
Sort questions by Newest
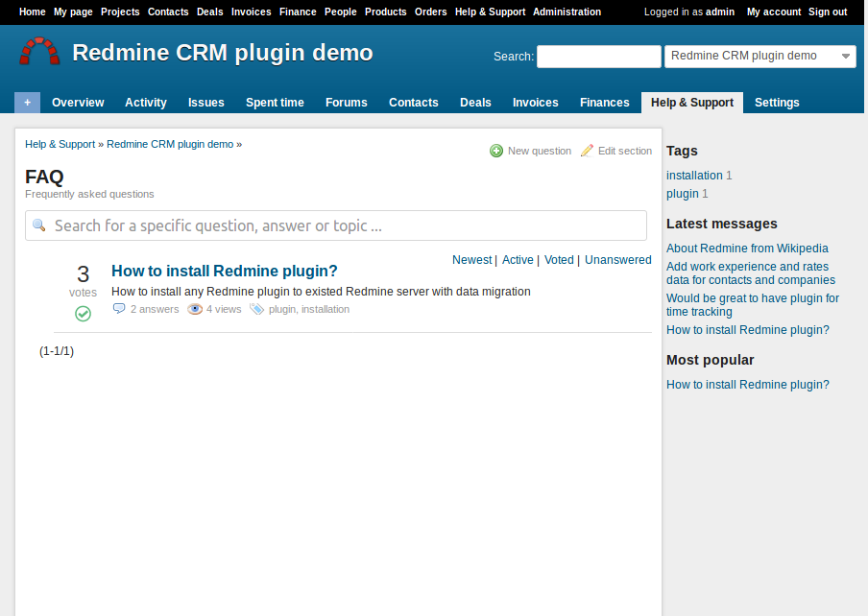(x=471, y=260)
